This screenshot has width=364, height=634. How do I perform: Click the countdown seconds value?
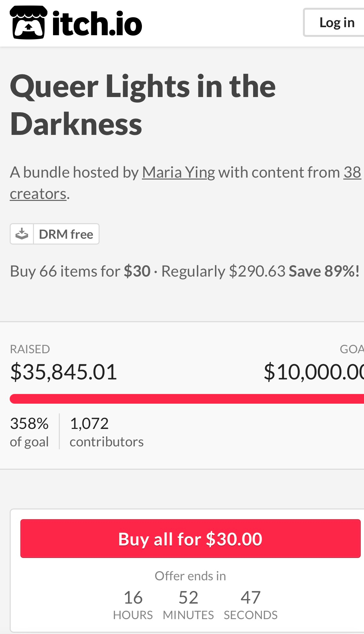pos(251,597)
